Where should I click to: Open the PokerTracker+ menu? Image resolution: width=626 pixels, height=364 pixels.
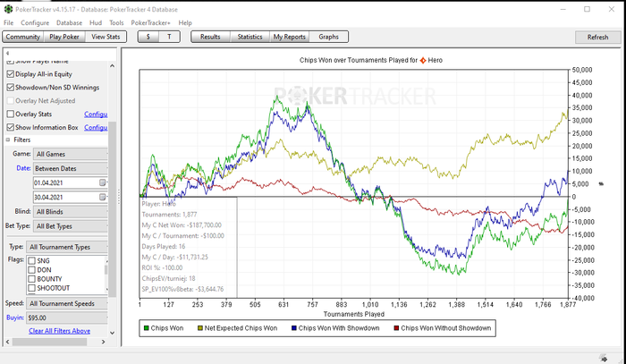point(150,22)
